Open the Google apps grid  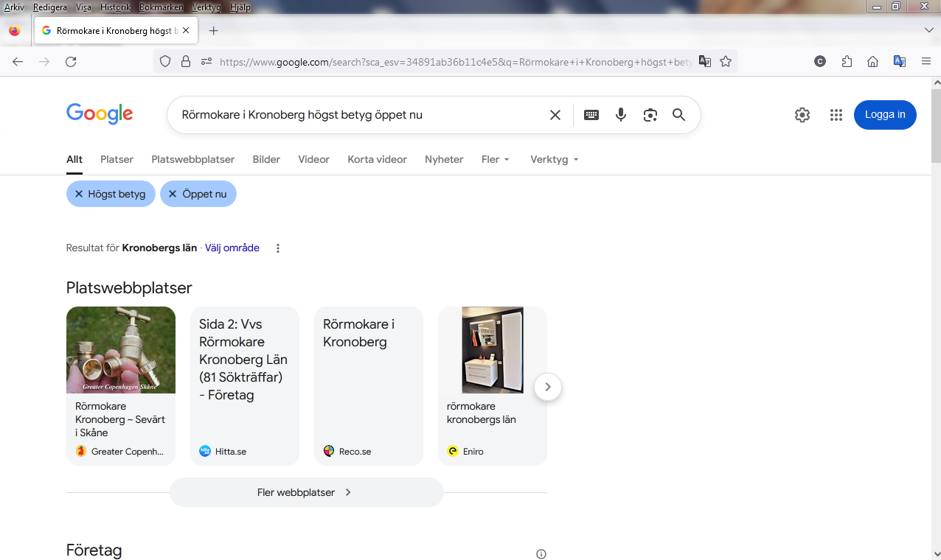click(x=836, y=115)
